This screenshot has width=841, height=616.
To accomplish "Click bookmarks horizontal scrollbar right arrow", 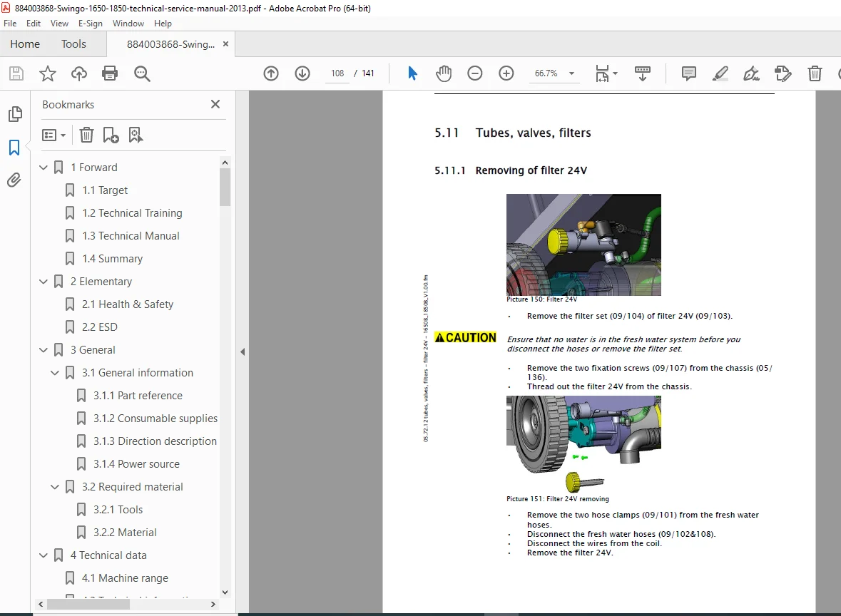I will tap(213, 604).
